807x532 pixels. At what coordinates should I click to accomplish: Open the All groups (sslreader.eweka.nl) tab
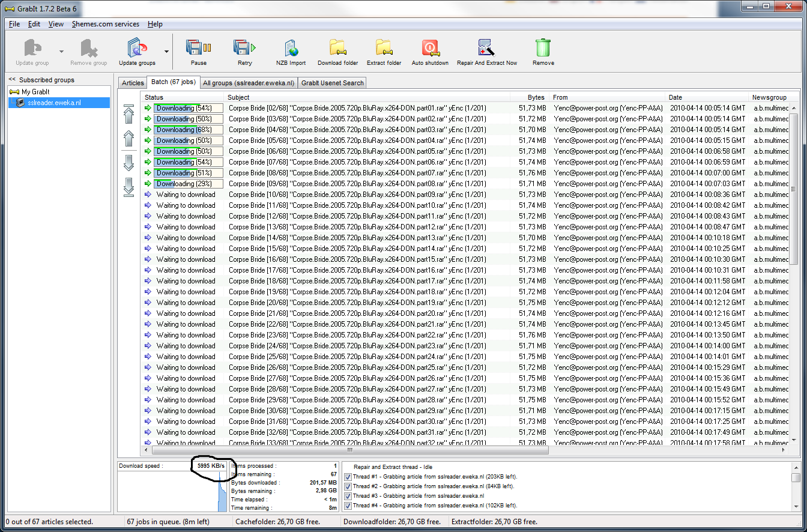tap(249, 83)
